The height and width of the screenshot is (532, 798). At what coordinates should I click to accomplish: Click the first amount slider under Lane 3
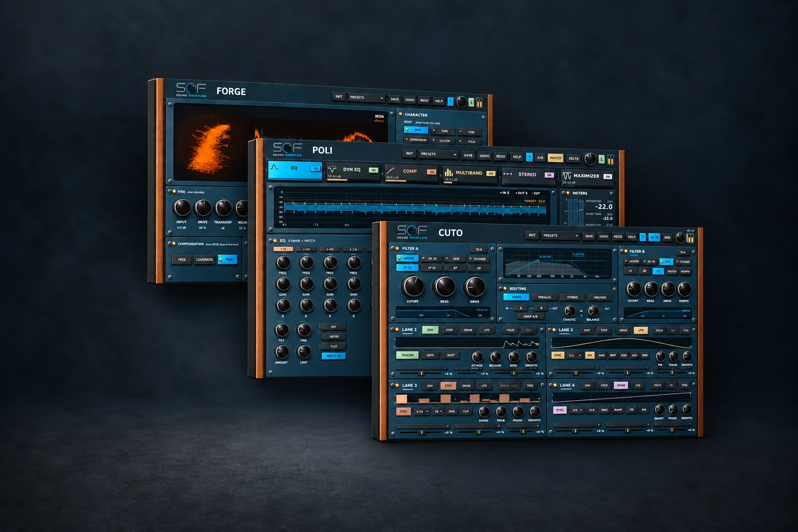[421, 432]
